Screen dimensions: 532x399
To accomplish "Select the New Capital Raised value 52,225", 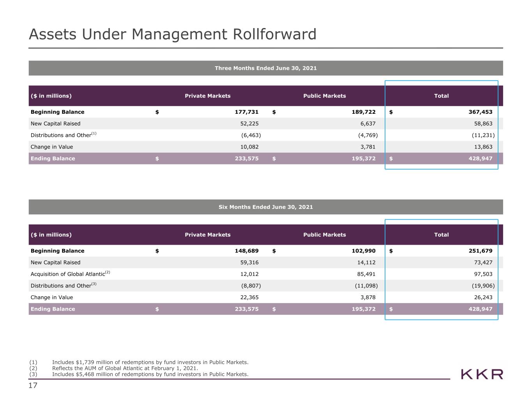I will click(x=249, y=124).
